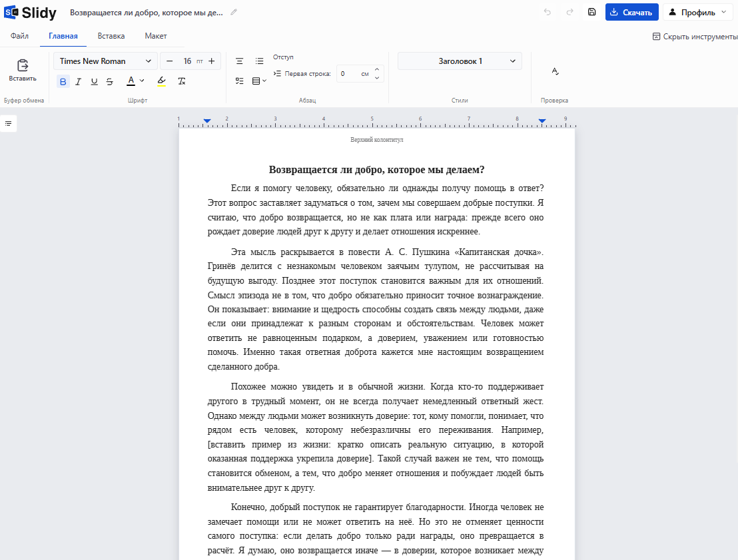Image resolution: width=738 pixels, height=560 pixels.
Task: Save the document
Action: click(x=592, y=12)
